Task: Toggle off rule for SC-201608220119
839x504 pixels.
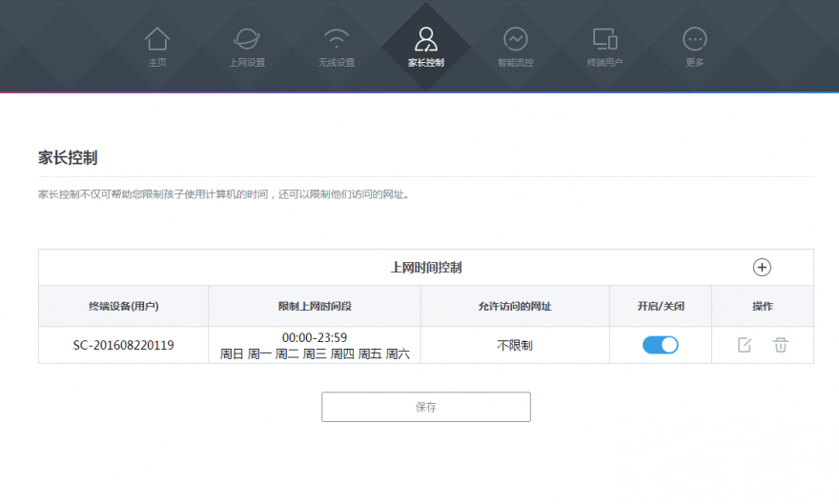Action: [660, 345]
